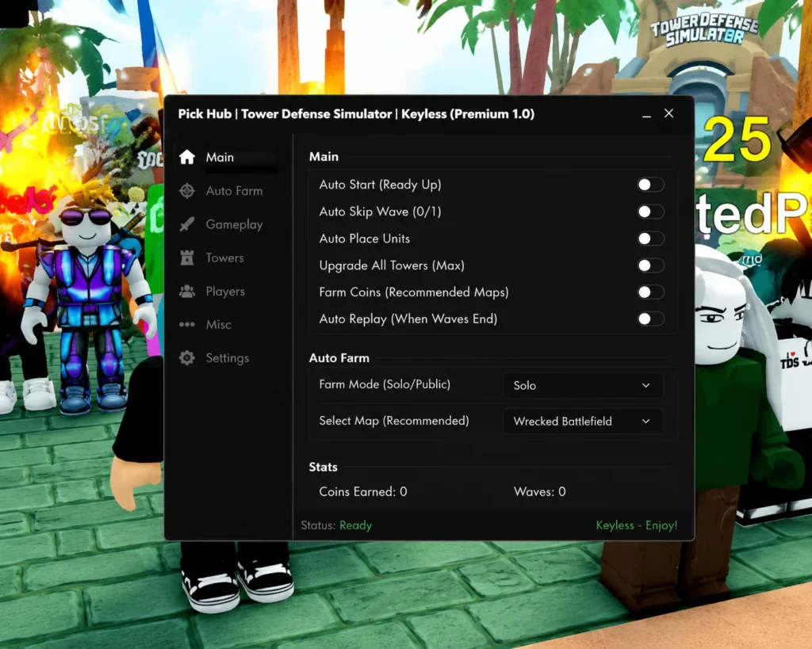Open the Settings tab
This screenshot has height=649, width=812.
pos(228,358)
